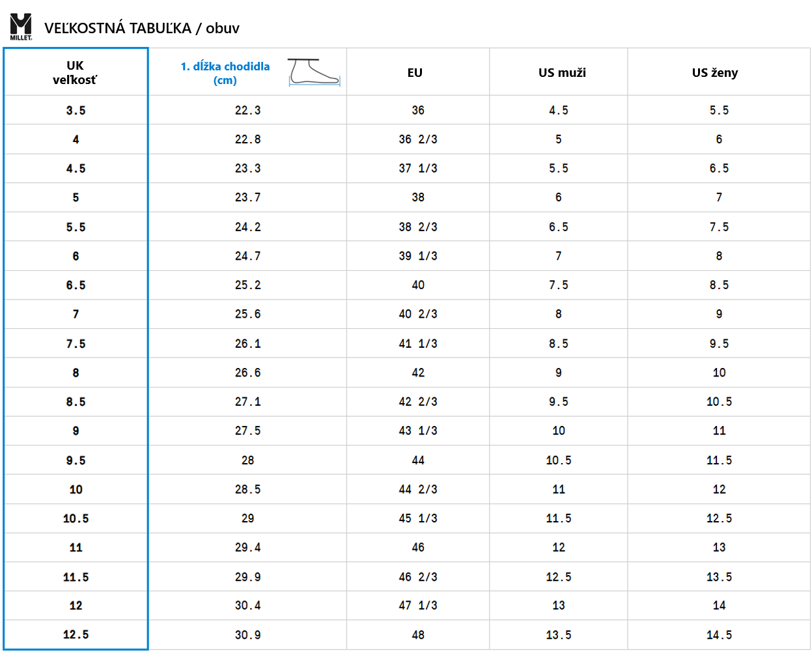The image size is (812, 663).
Task: Select UK size 12.5 cell
Action: point(76,635)
